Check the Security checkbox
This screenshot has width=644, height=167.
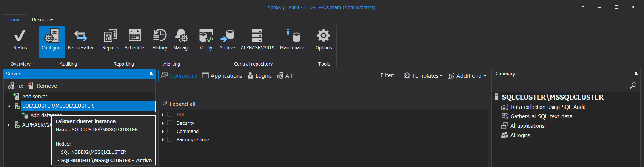[170, 123]
